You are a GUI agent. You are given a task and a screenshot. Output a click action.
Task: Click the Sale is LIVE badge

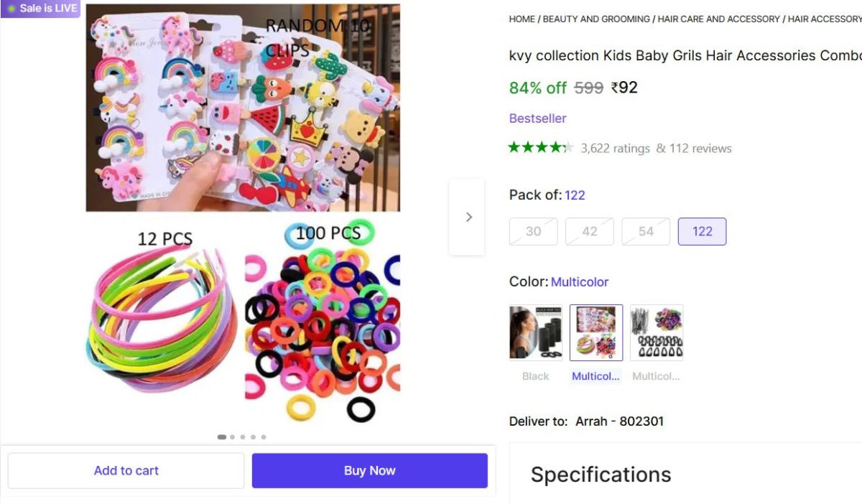pyautogui.click(x=41, y=9)
